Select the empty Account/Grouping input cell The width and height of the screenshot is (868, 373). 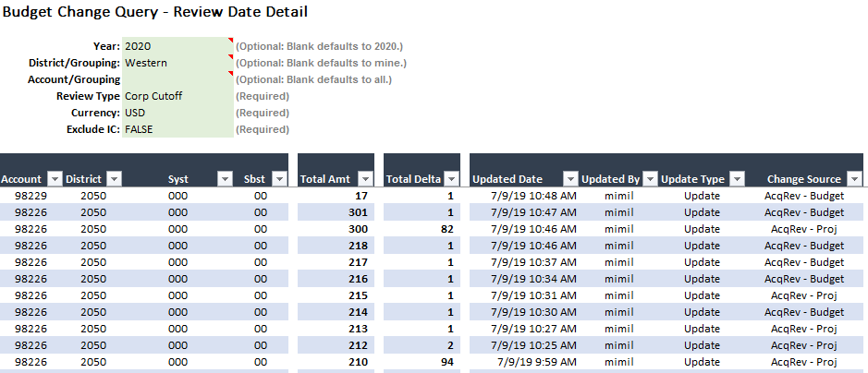pos(177,79)
